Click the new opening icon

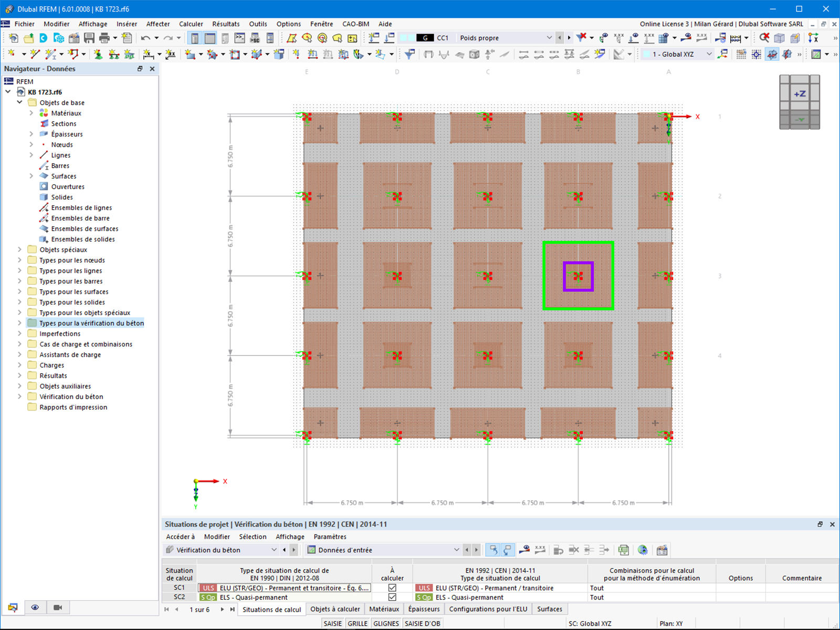point(235,54)
